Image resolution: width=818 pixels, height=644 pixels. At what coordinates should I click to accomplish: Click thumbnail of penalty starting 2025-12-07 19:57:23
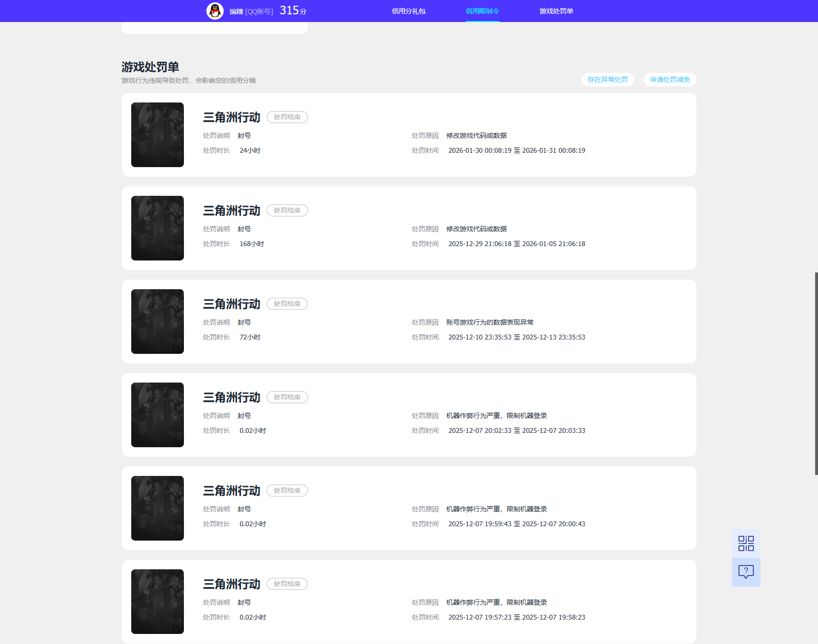[x=158, y=601]
